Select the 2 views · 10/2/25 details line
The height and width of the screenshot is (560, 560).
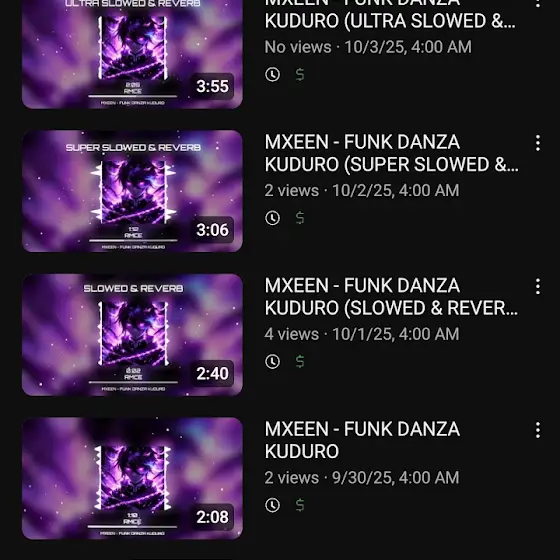tap(362, 191)
